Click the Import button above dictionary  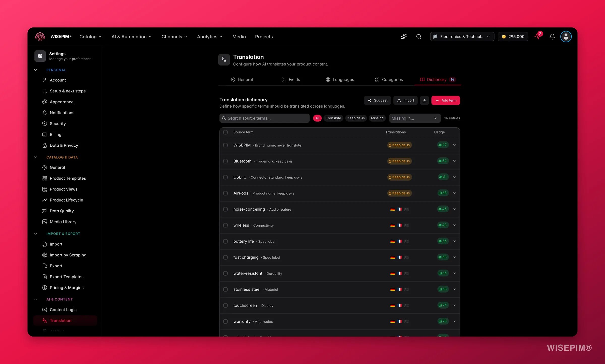[405, 100]
